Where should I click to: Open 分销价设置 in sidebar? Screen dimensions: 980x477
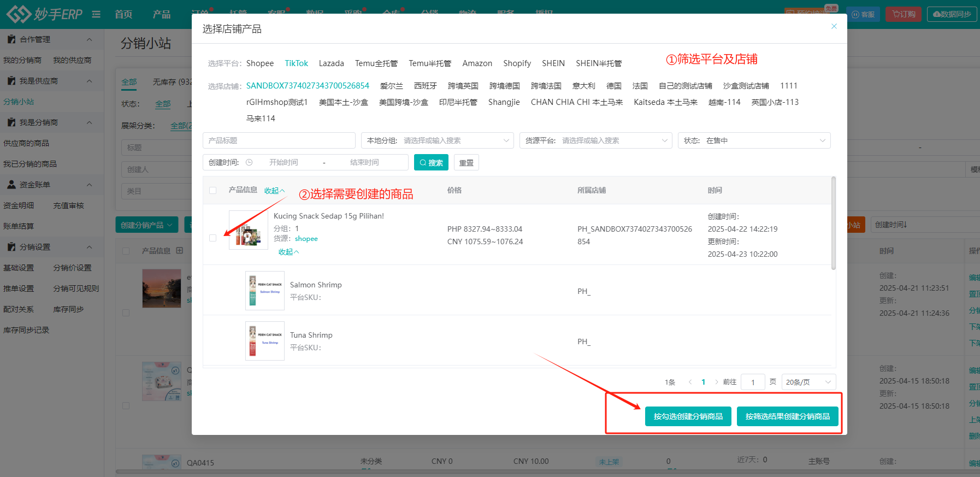pyautogui.click(x=72, y=268)
